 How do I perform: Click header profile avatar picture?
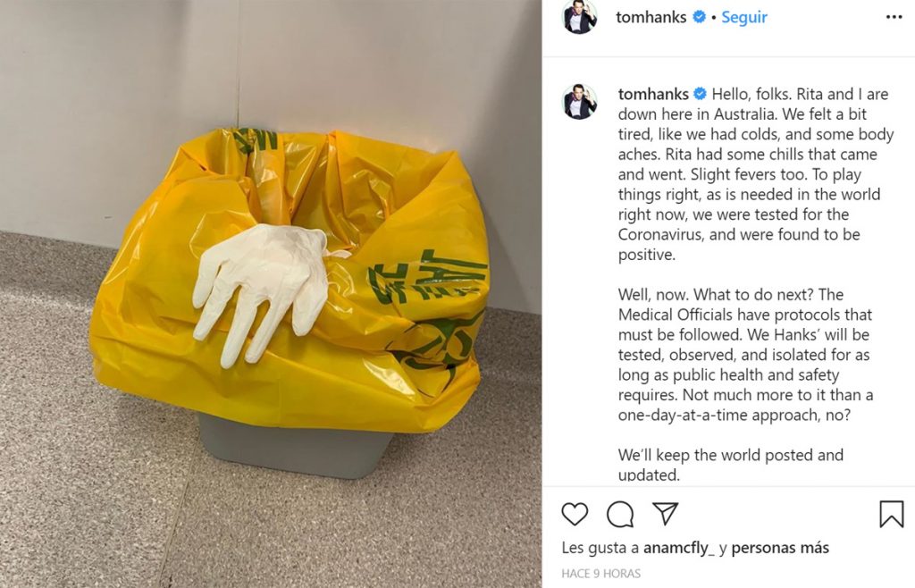(x=579, y=16)
